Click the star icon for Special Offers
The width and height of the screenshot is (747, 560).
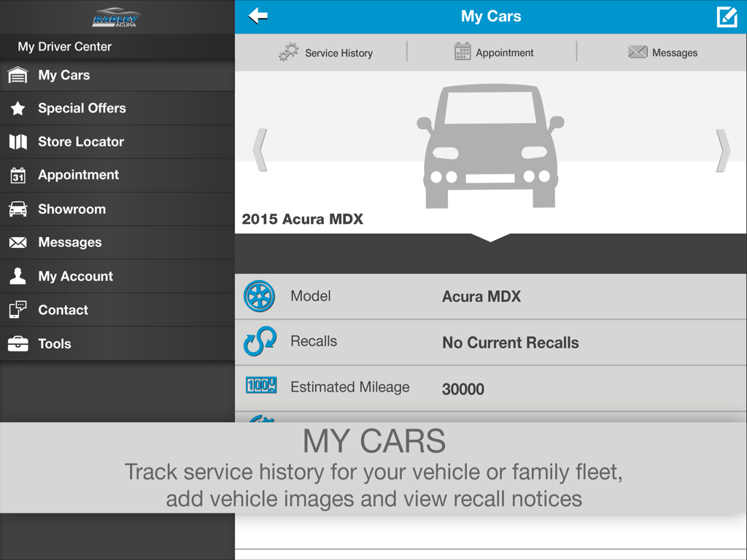(x=18, y=109)
